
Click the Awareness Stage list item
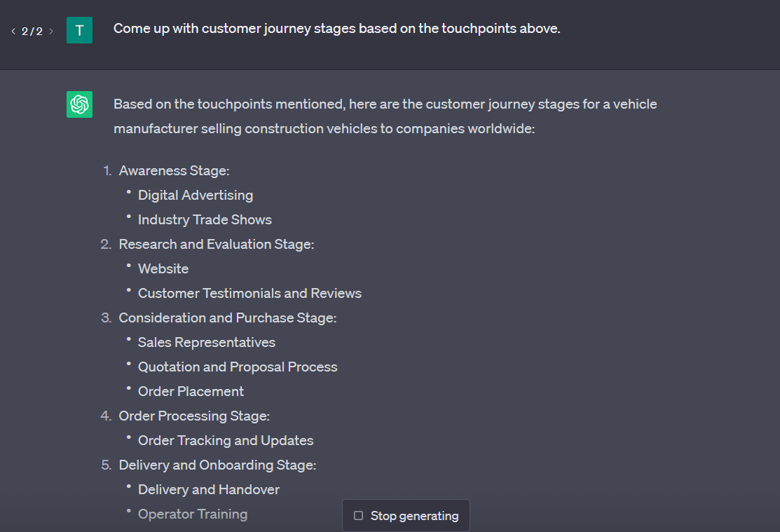174,171
